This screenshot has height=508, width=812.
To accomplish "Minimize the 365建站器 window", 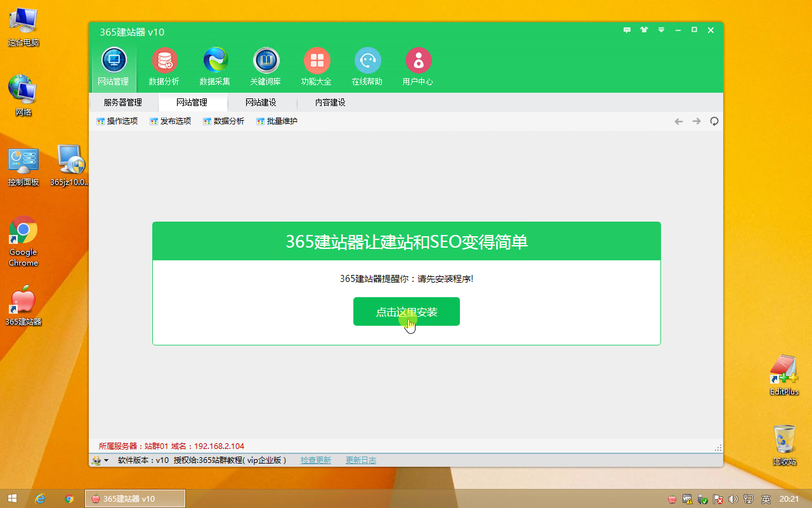I will (678, 30).
